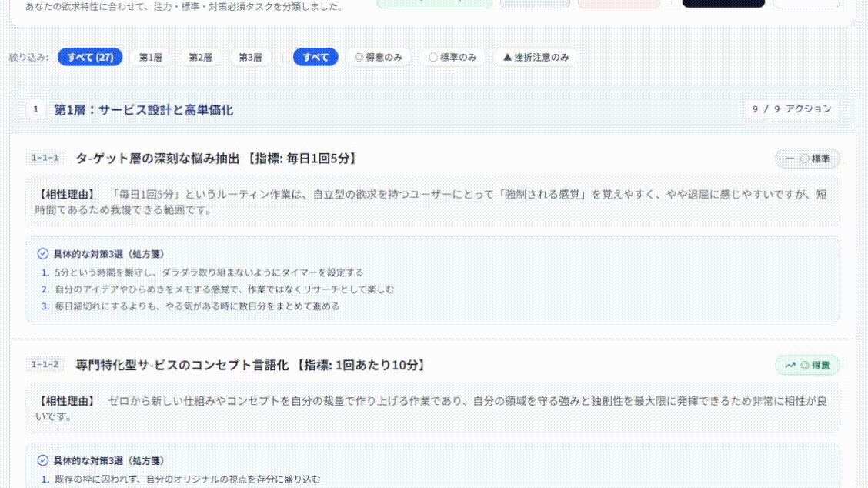Show 標準のみ tasks
868x488 pixels.
coord(452,57)
